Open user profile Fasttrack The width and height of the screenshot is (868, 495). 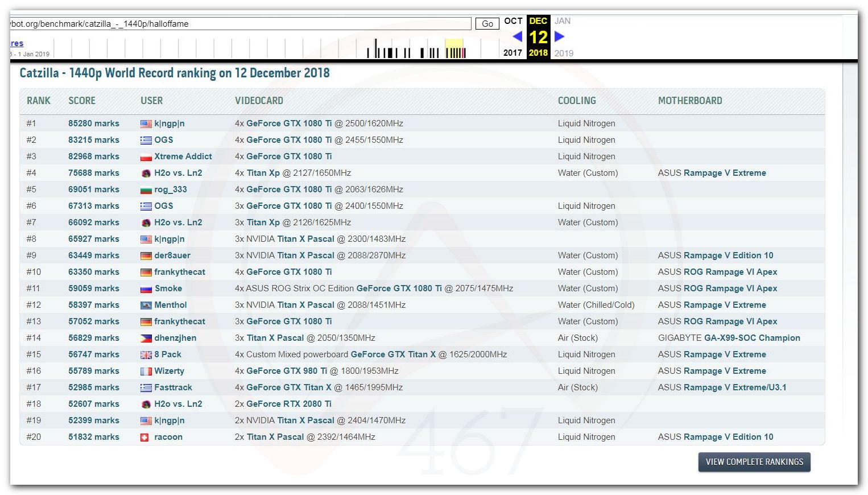[173, 387]
